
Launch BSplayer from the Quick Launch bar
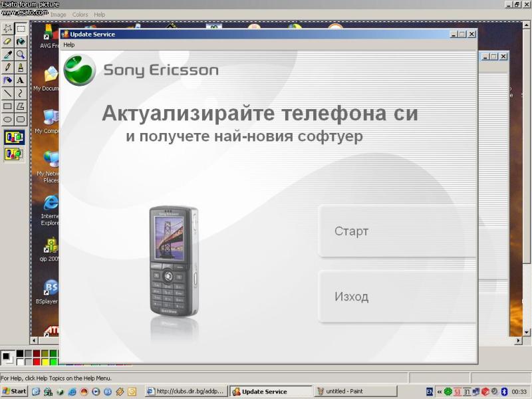[108, 392]
